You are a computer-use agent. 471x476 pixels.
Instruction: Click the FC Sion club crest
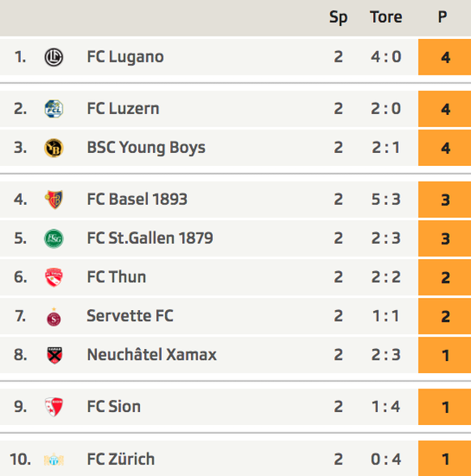(x=53, y=406)
